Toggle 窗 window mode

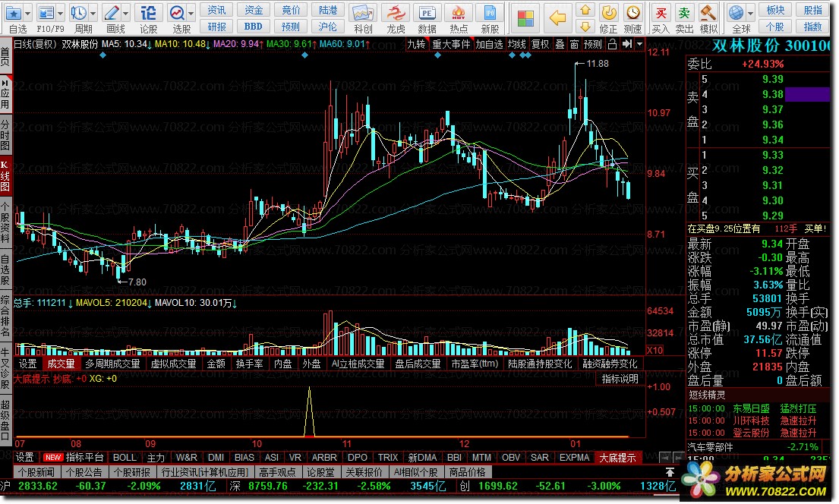574,44
